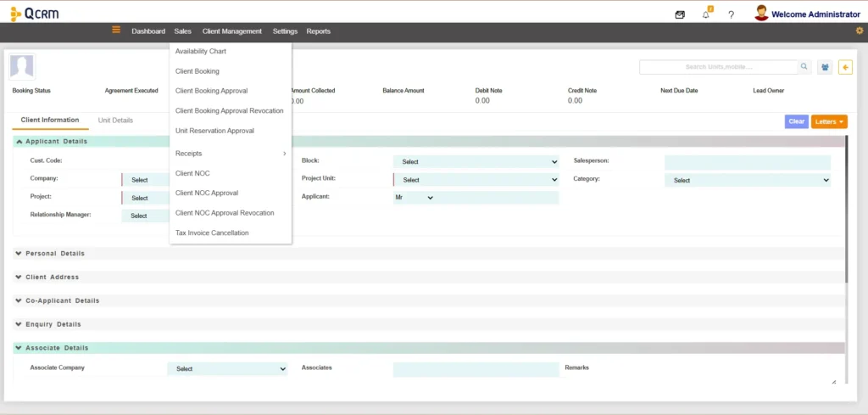This screenshot has height=415, width=868.
Task: Open the Letters dropdown button
Action: 829,121
